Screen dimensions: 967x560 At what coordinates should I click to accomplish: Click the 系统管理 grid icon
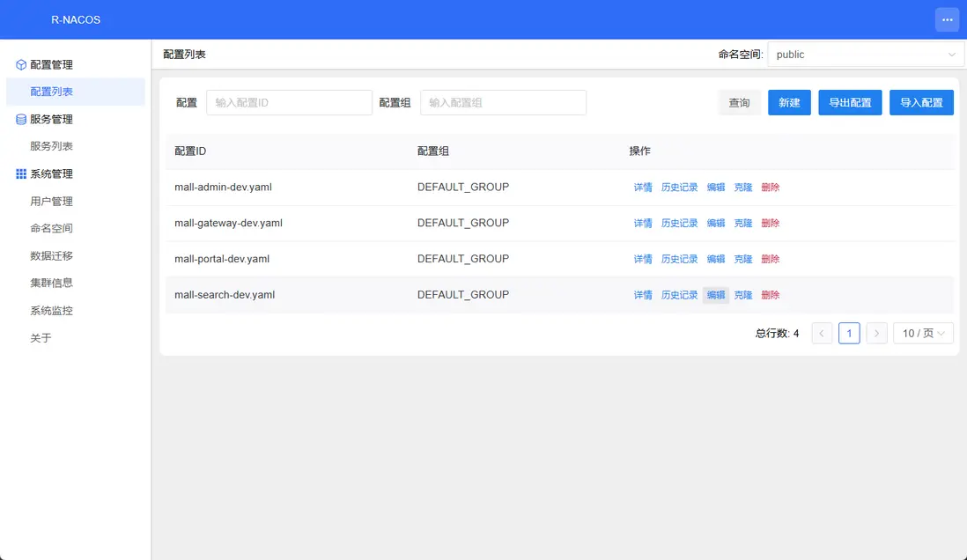click(x=21, y=173)
